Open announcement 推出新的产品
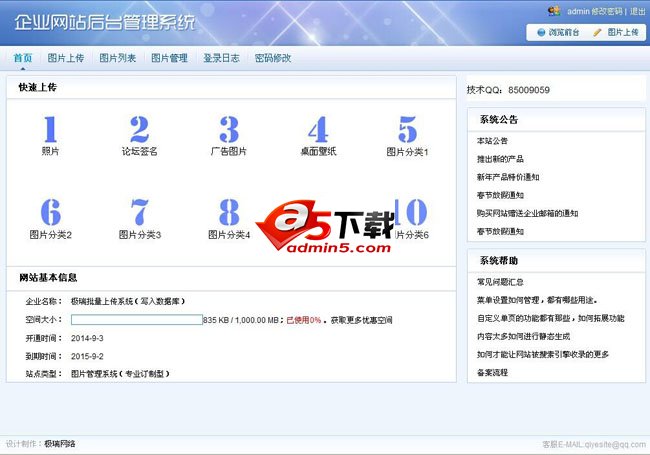 click(500, 159)
